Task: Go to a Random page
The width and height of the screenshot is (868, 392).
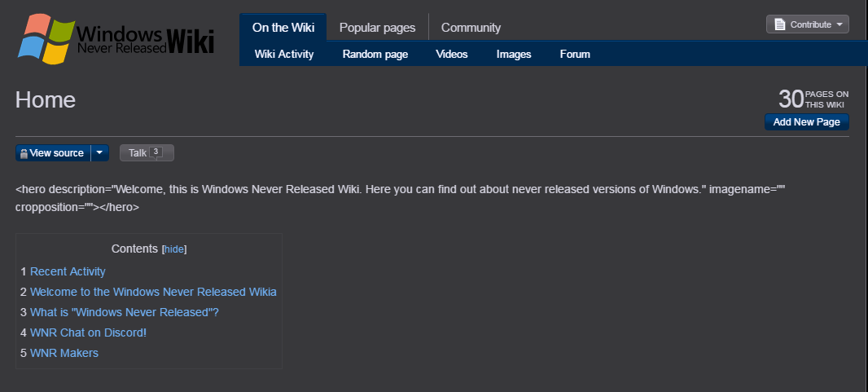Action: click(x=375, y=55)
